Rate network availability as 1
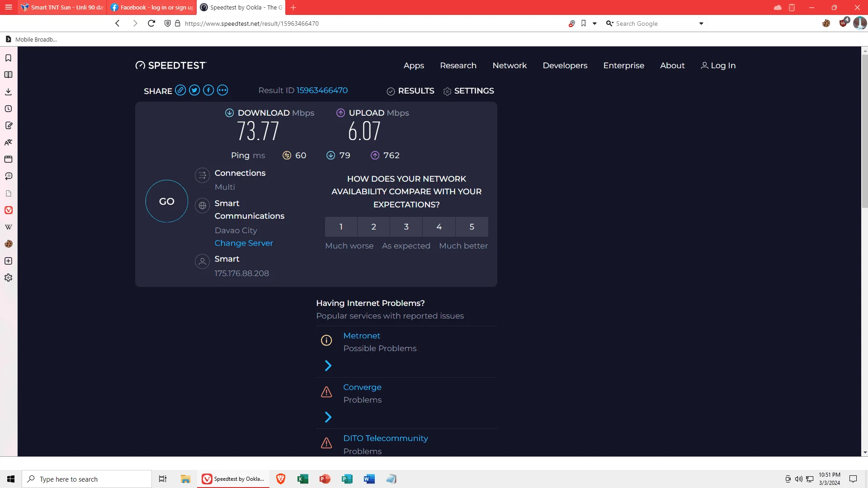The width and height of the screenshot is (868, 488). [x=341, y=227]
